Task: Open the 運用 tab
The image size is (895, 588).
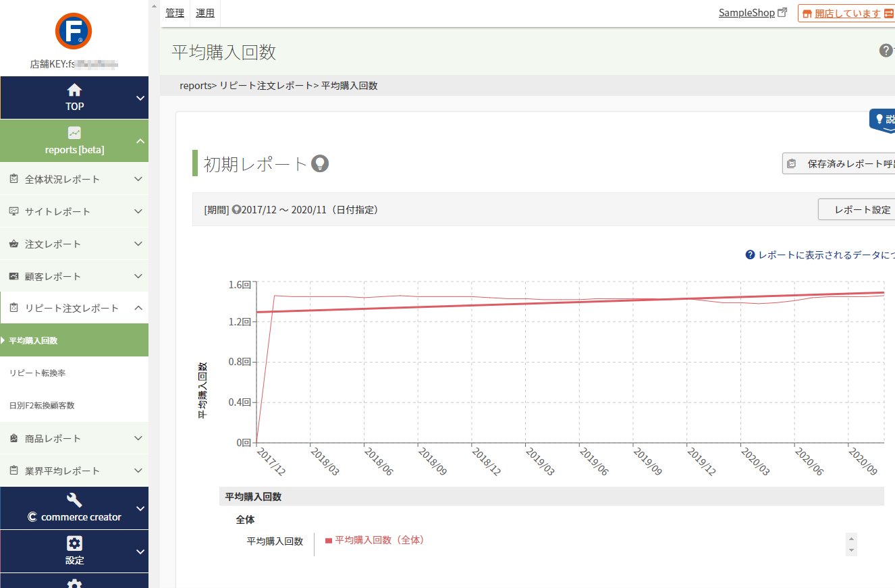Action: [x=205, y=13]
